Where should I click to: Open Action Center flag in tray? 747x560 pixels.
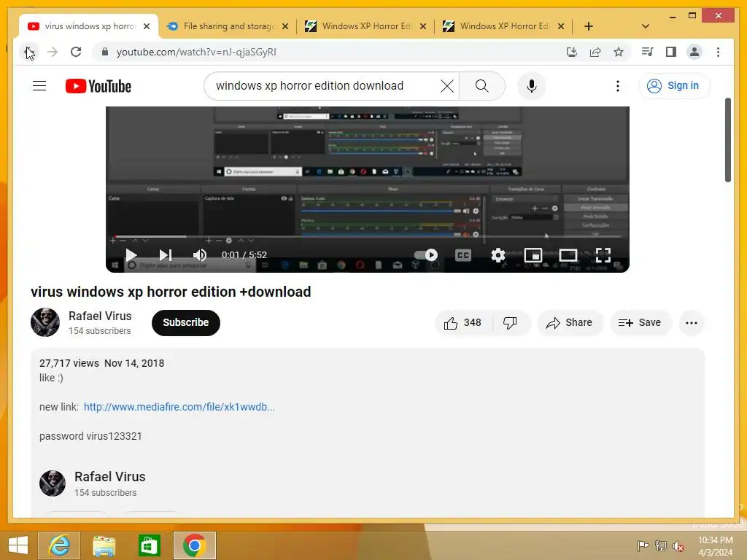pyautogui.click(x=643, y=545)
